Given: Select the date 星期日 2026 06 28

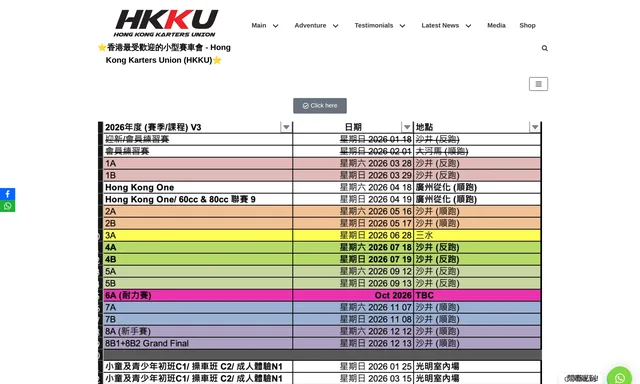Looking at the screenshot, I should click(353, 235).
